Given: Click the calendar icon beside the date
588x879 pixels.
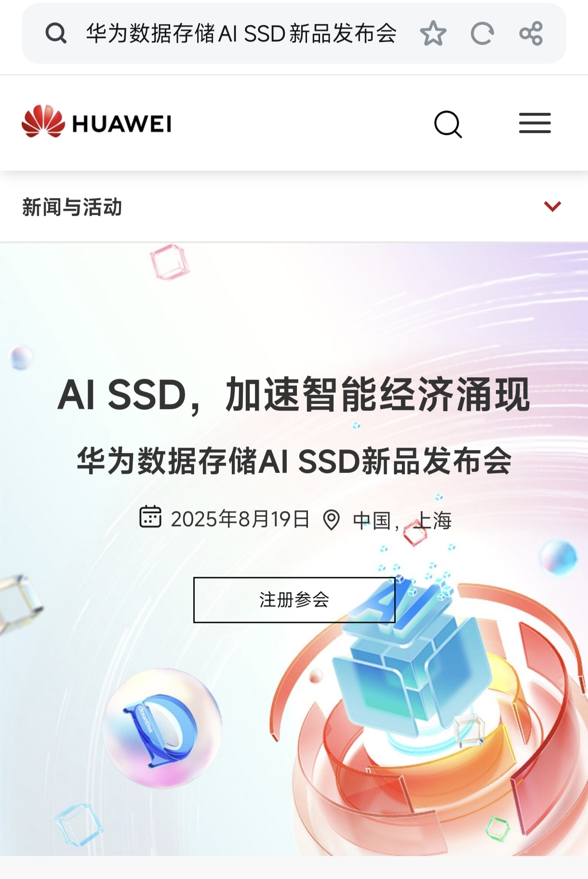Looking at the screenshot, I should coord(150,517).
